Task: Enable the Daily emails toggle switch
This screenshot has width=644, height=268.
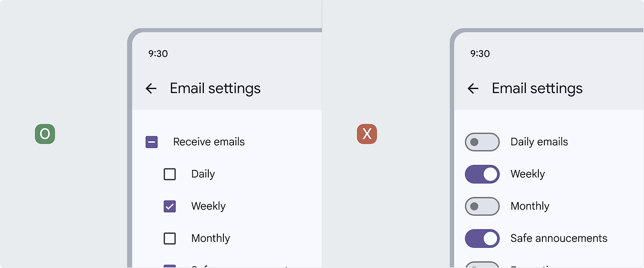Action: click(482, 142)
